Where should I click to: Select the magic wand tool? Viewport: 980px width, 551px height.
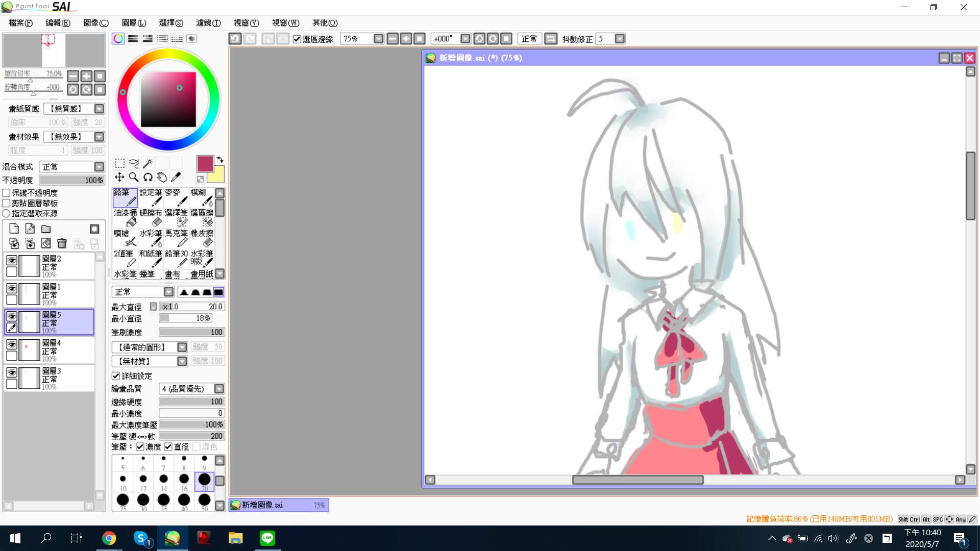[x=148, y=163]
